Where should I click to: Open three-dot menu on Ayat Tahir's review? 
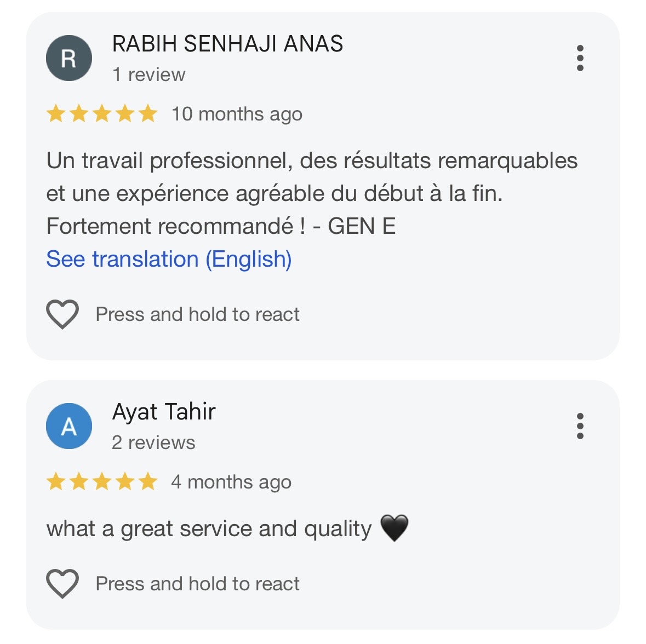pyautogui.click(x=580, y=426)
